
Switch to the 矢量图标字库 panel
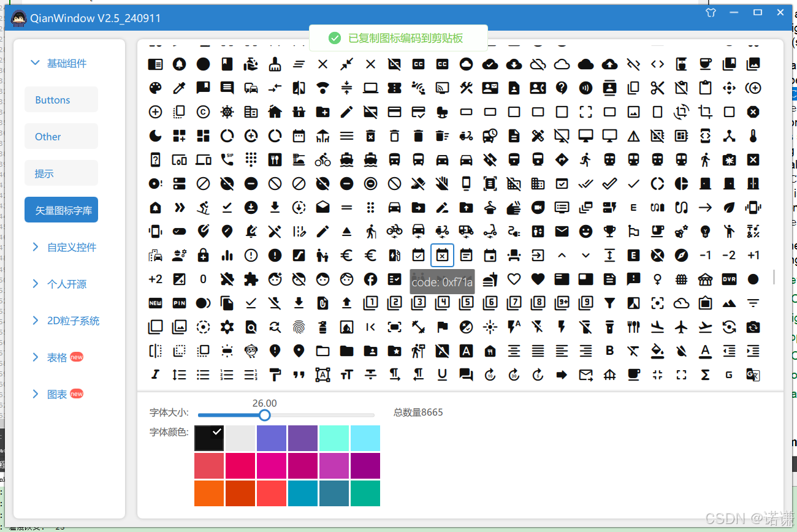pyautogui.click(x=61, y=209)
